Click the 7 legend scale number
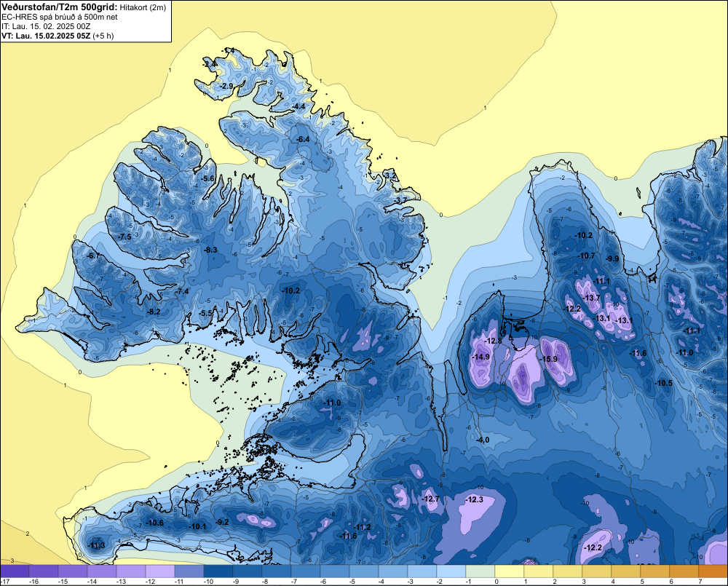This screenshot has width=728, height=586. [700, 582]
